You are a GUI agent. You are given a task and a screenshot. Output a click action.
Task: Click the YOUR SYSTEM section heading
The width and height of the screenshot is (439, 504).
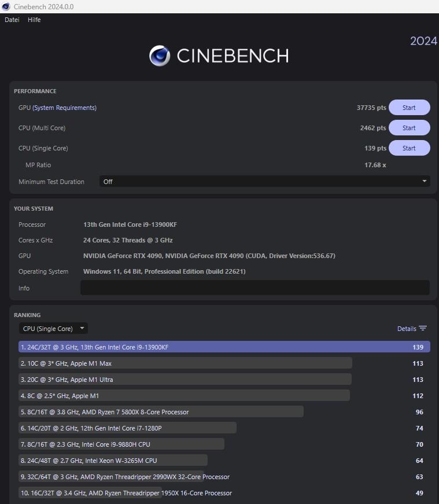pyautogui.click(x=34, y=208)
